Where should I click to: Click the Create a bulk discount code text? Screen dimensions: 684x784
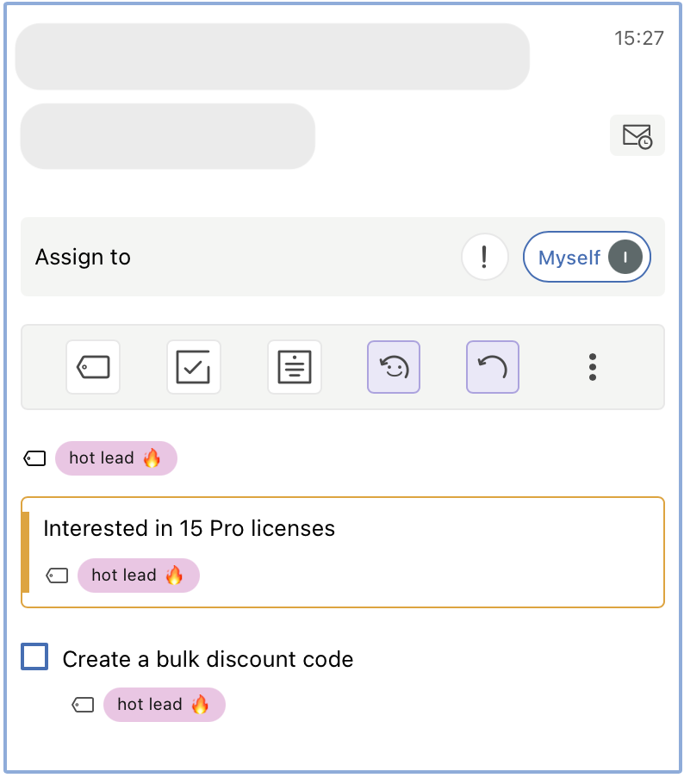click(x=208, y=659)
